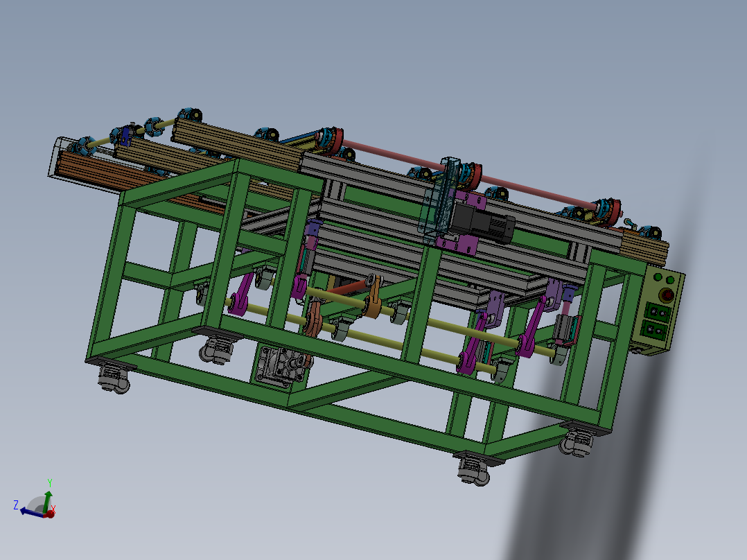This screenshot has width=747, height=560.
Task: Click the red X axis of the orientation triad
Action: point(51,514)
